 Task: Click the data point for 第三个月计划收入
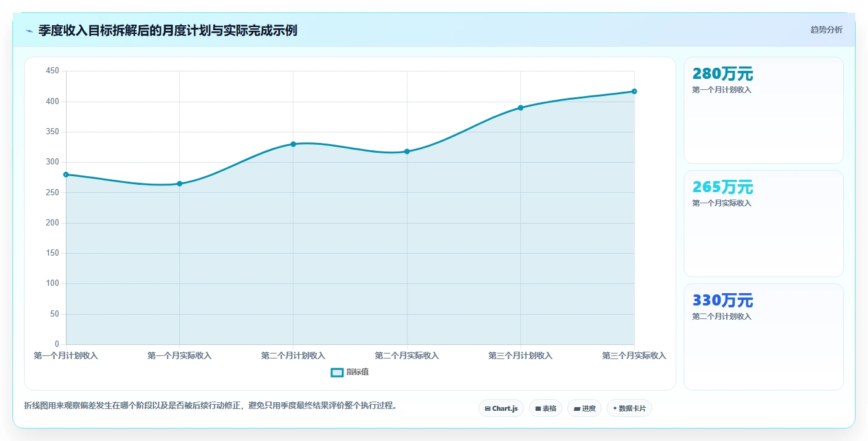520,108
